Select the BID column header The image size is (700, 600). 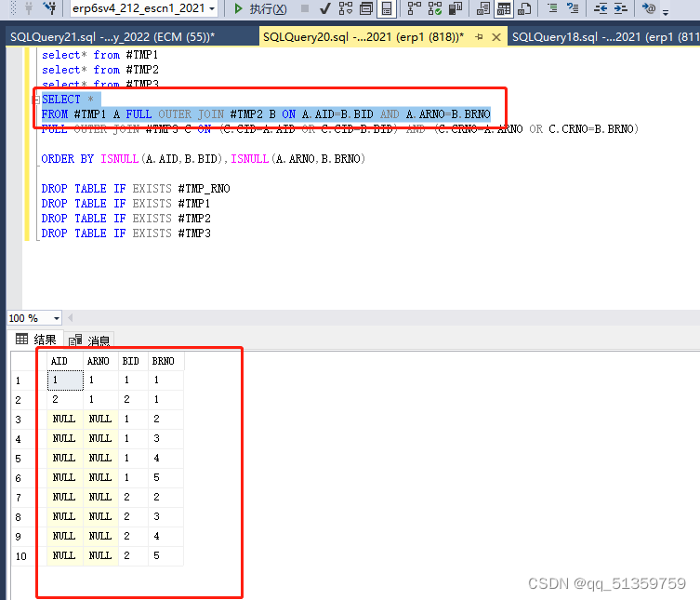pyautogui.click(x=134, y=361)
